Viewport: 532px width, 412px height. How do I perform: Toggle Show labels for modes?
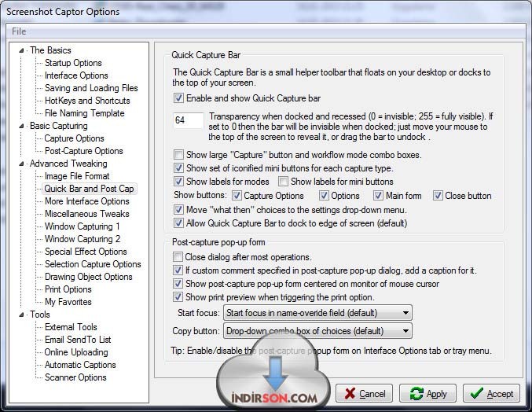click(178, 181)
